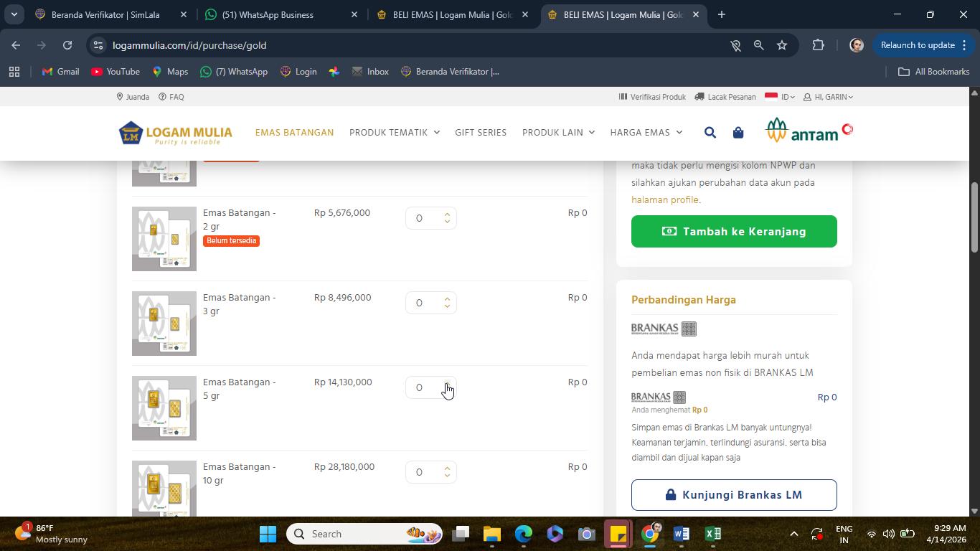Open the GIFT SERIES menu item

point(481,133)
